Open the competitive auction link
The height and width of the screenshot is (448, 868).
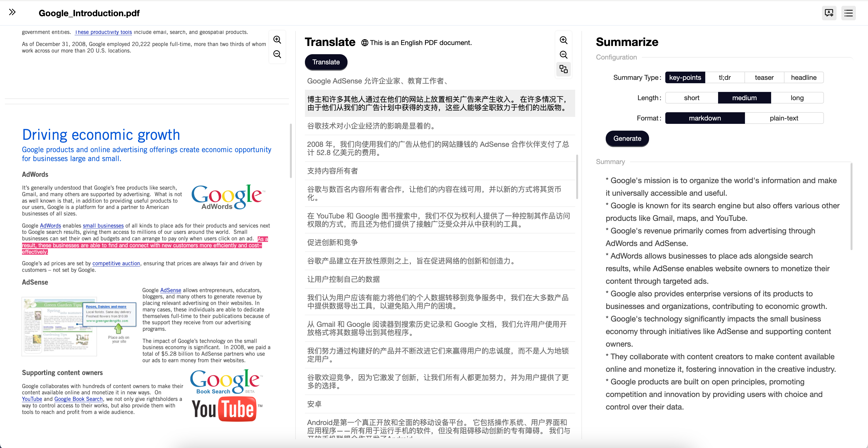116,263
